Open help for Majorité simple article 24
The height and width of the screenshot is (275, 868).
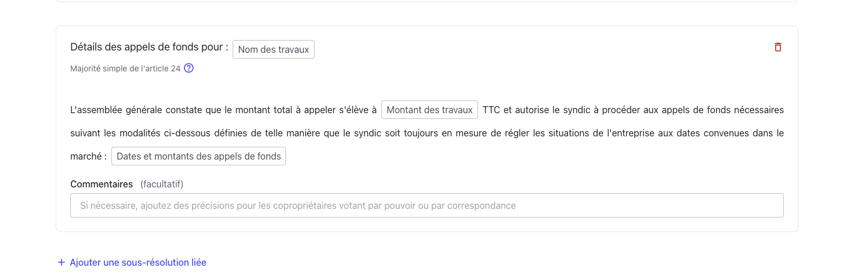189,68
